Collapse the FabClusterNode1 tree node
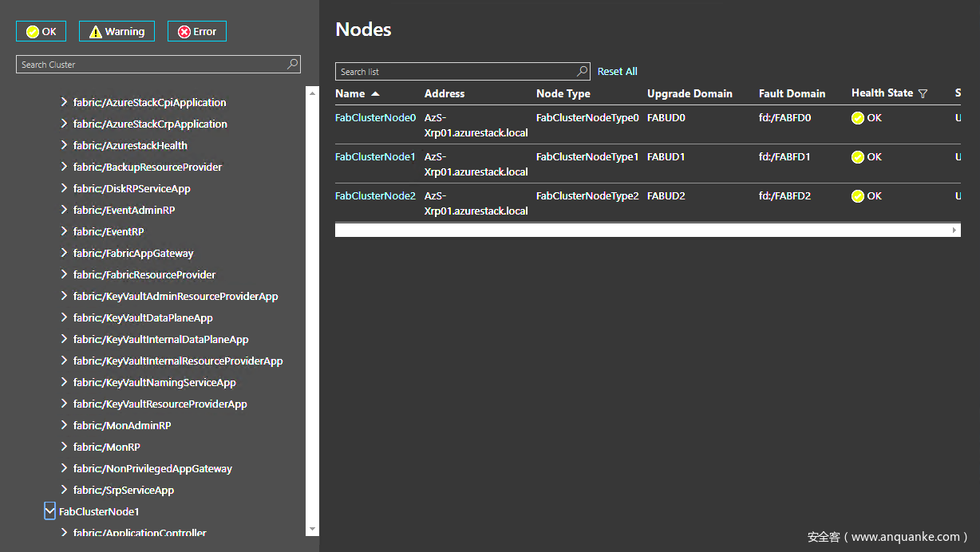 [49, 511]
